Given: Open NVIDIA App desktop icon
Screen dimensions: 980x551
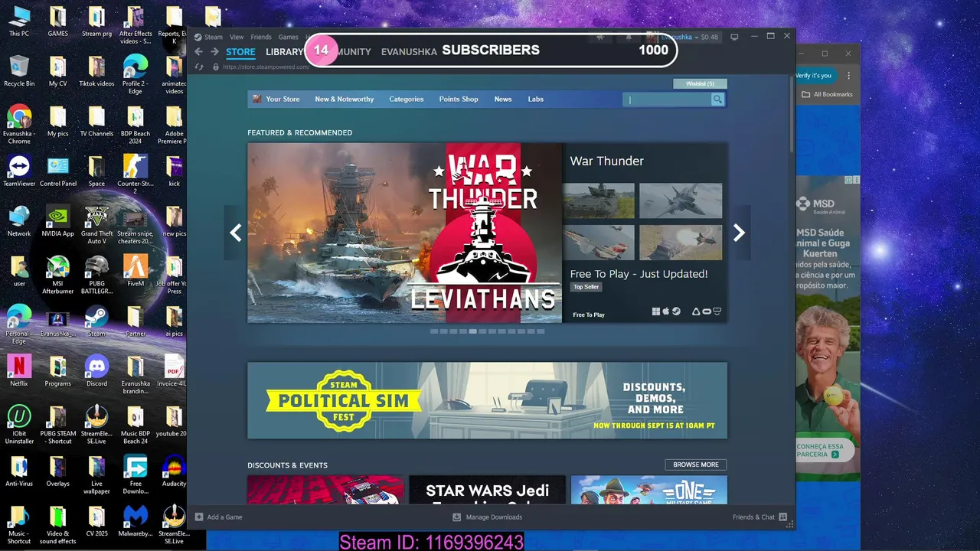Looking at the screenshot, I should 57,220.
